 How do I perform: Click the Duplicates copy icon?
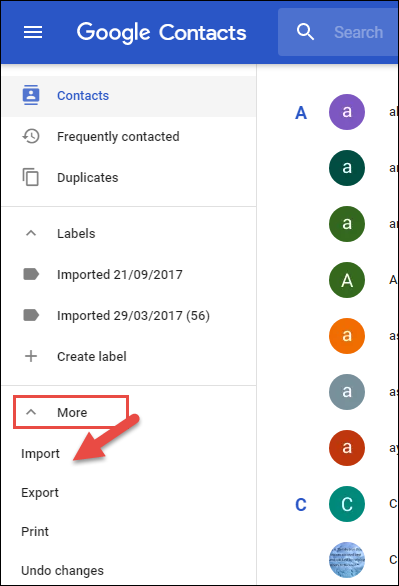[x=31, y=177]
